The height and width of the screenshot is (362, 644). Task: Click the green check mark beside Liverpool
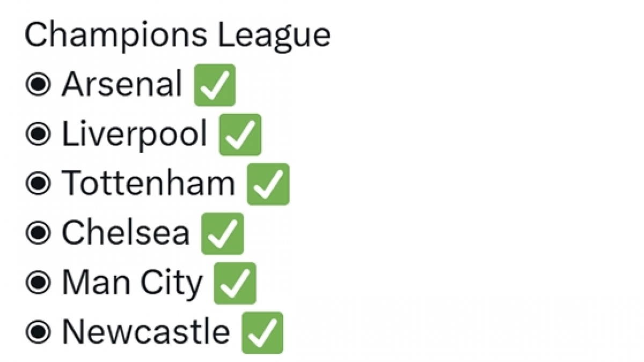tap(240, 135)
